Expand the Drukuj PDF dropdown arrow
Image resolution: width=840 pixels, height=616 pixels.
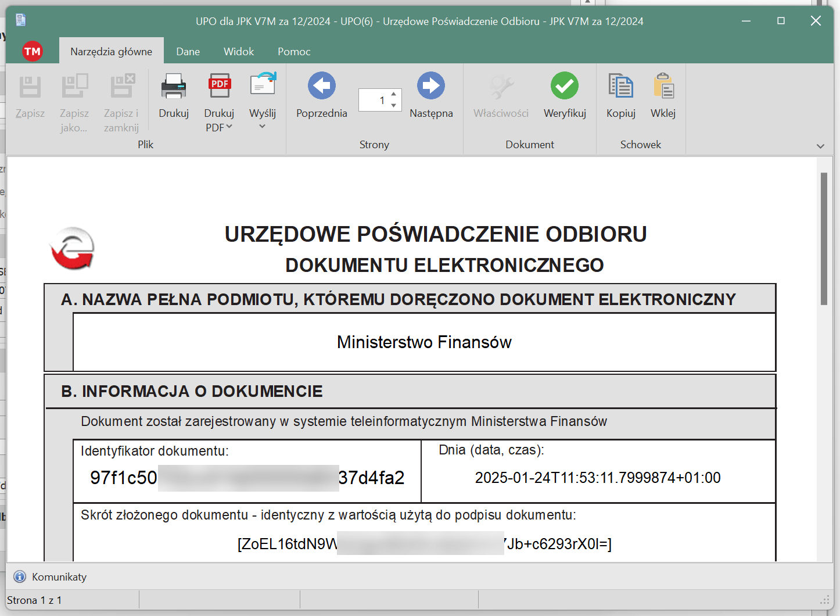pos(229,127)
